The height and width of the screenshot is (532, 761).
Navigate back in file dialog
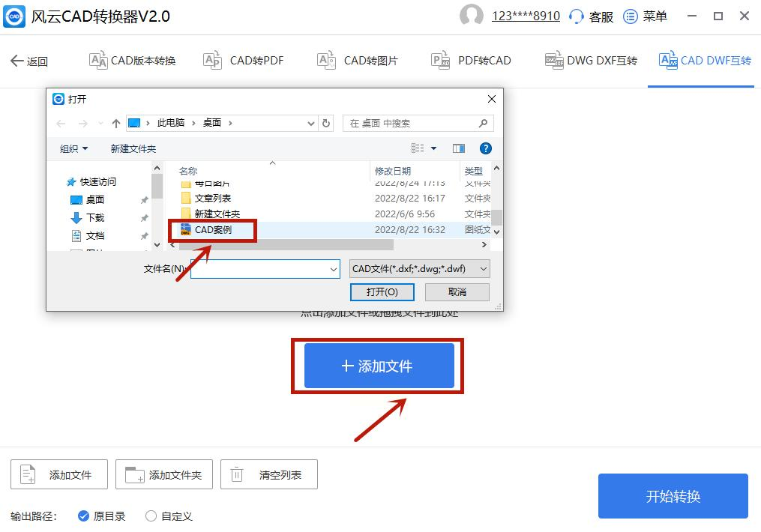coord(61,124)
